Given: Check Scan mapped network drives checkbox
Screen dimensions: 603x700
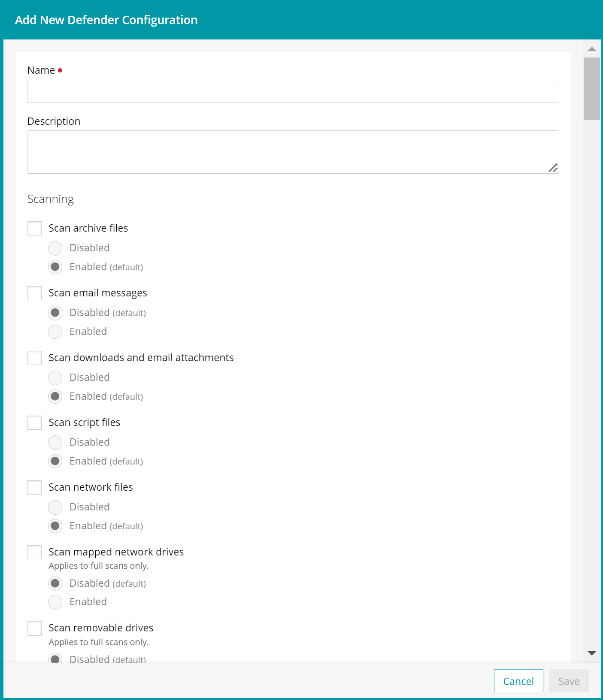Looking at the screenshot, I should point(34,552).
